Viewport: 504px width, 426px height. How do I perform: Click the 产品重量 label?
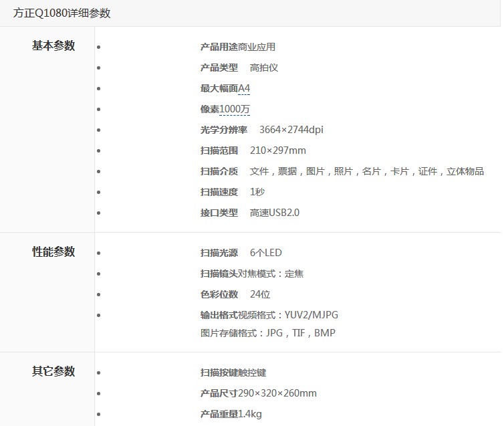click(x=219, y=414)
